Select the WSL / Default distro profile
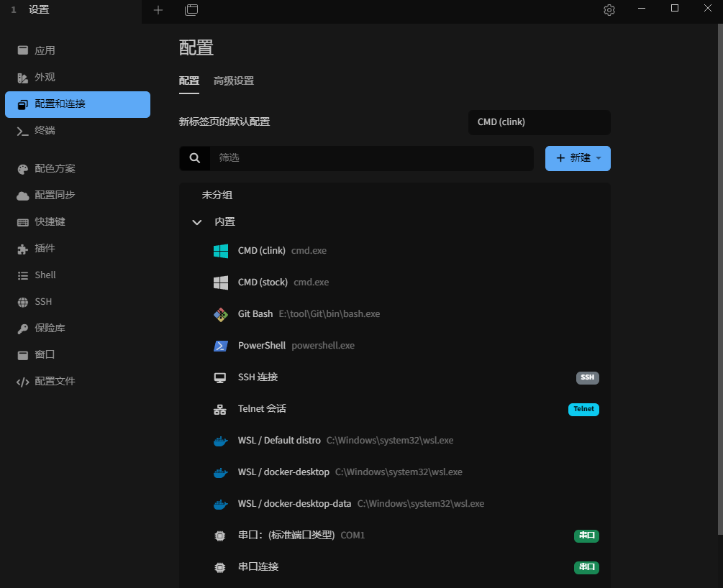 pos(279,441)
